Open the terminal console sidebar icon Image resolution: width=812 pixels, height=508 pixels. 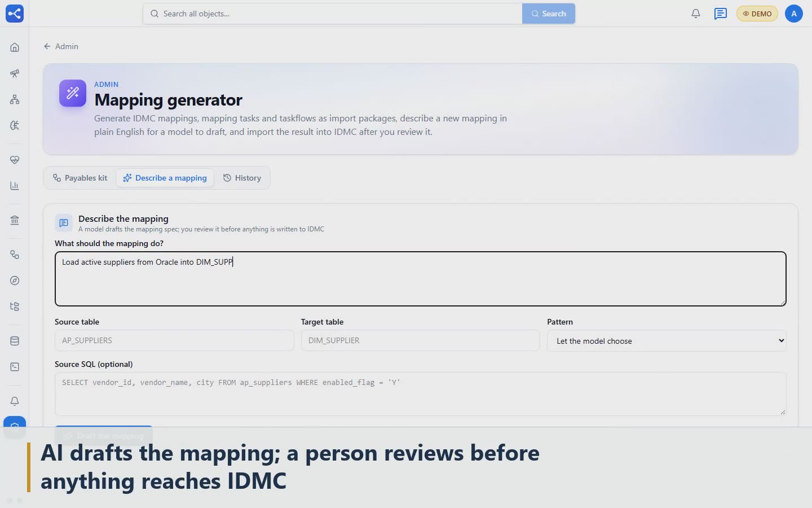pos(15,367)
